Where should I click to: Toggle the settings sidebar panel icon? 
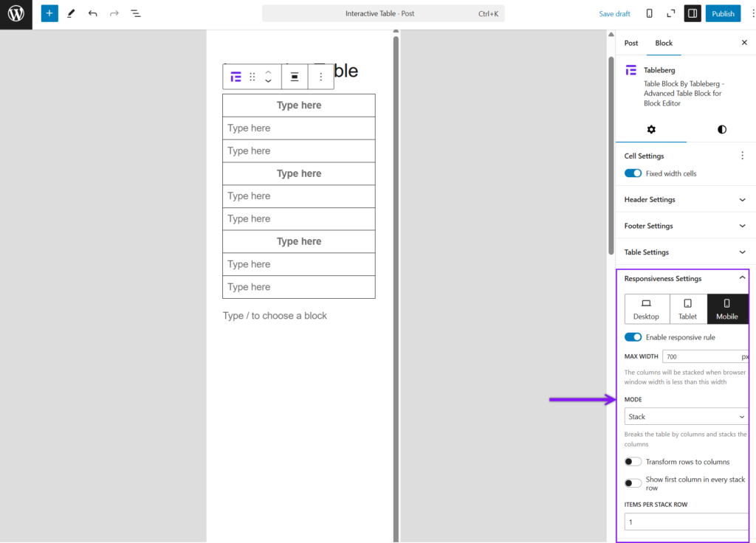click(x=692, y=13)
